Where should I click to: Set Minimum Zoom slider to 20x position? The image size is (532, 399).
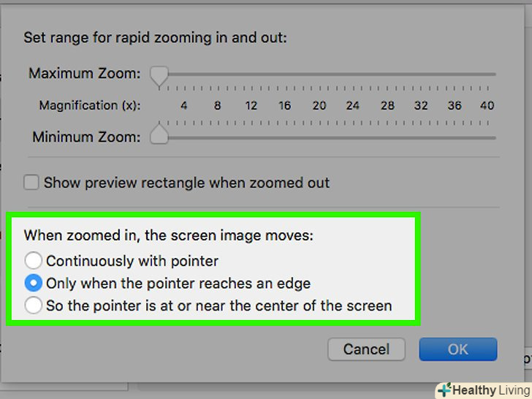[x=319, y=137]
